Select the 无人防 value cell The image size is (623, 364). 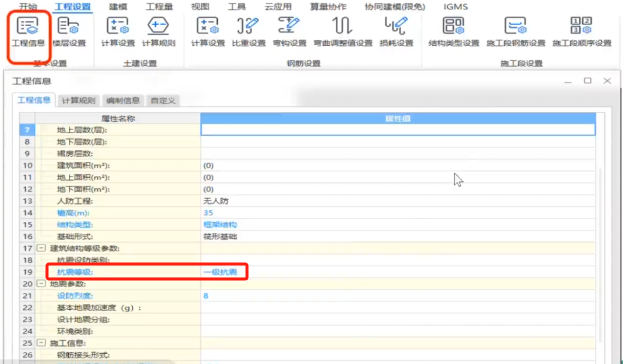click(398, 201)
